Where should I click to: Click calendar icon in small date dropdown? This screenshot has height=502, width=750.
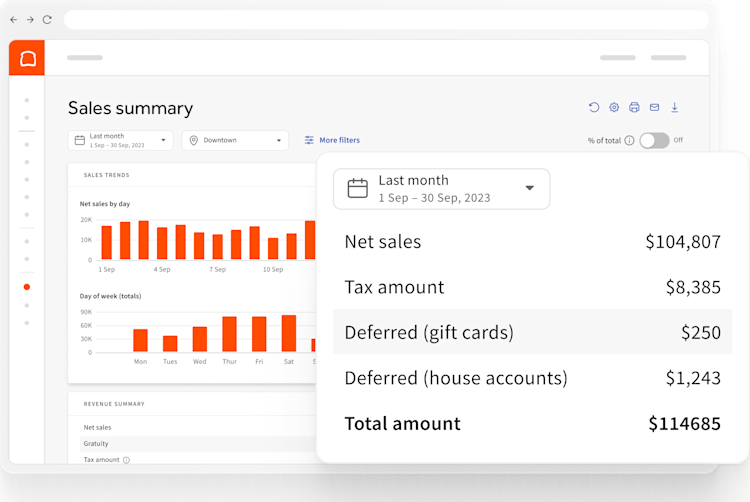pyautogui.click(x=80, y=140)
